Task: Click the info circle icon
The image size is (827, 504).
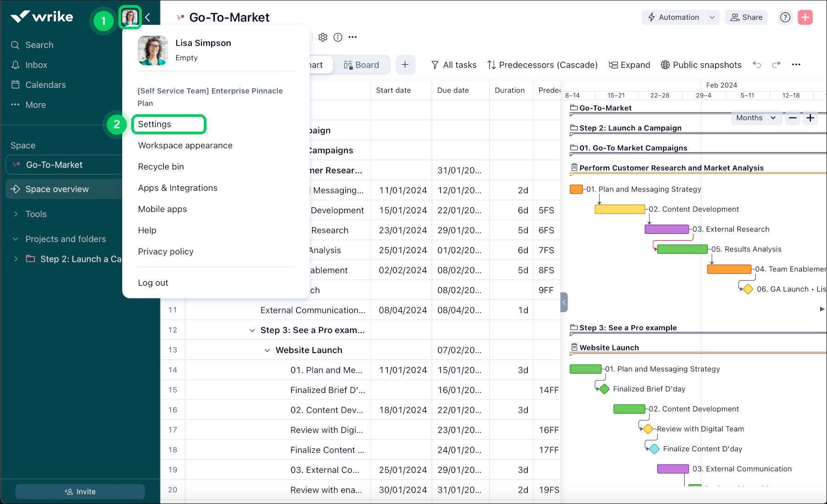Action: [338, 37]
